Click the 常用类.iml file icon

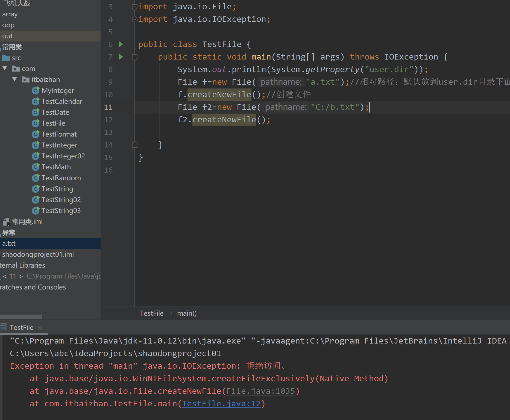pos(6,222)
